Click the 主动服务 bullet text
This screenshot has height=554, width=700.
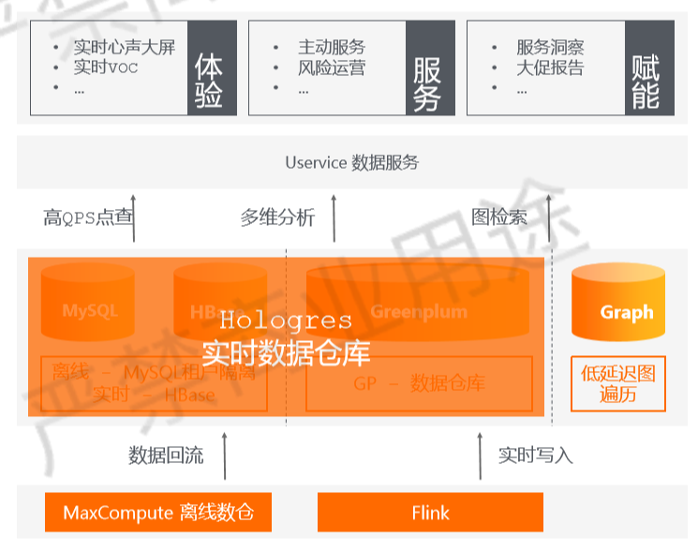332,47
